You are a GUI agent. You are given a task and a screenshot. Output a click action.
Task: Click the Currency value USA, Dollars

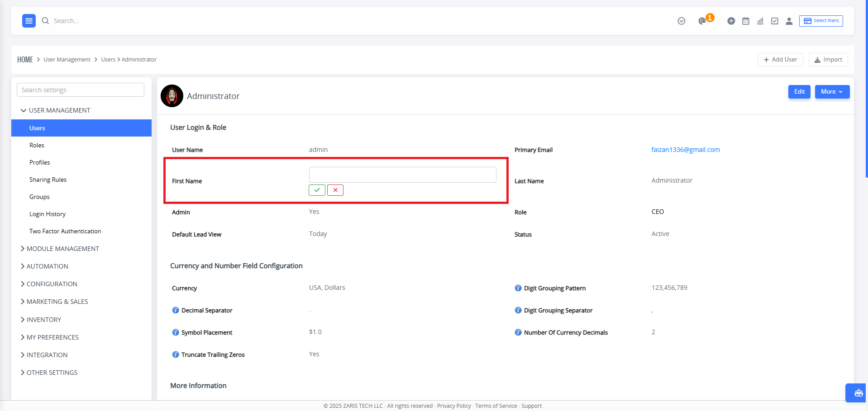click(x=327, y=288)
